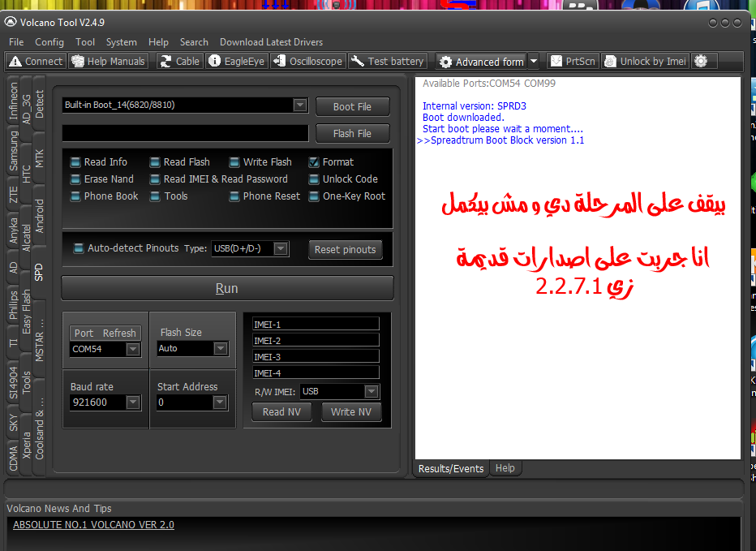
Task: Switch to the Samsung side tab
Action: (x=13, y=151)
